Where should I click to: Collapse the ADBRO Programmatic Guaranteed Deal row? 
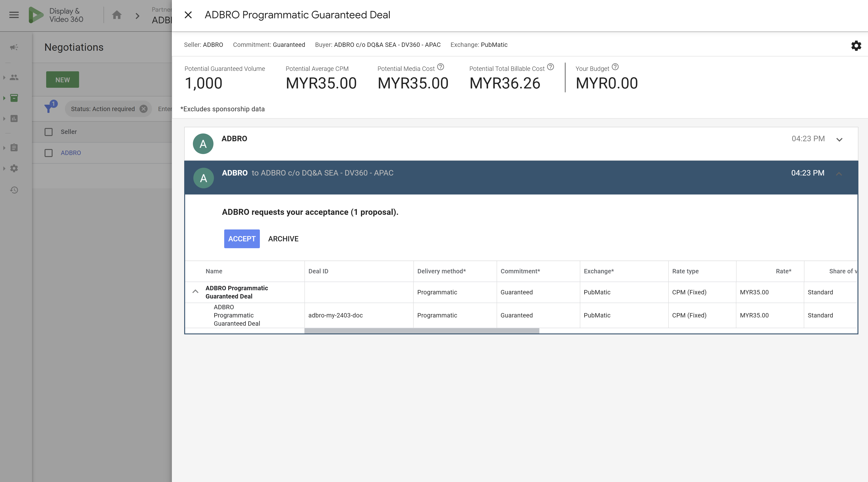tap(195, 292)
